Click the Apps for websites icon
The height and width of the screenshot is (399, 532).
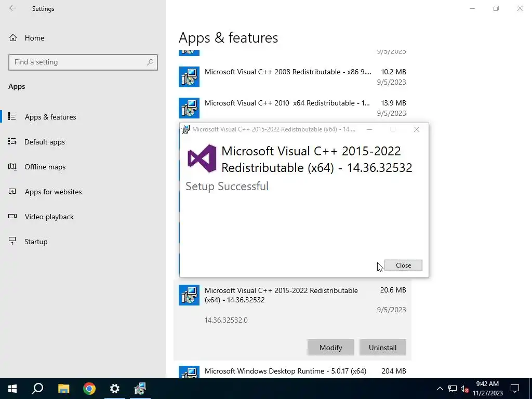tap(12, 191)
